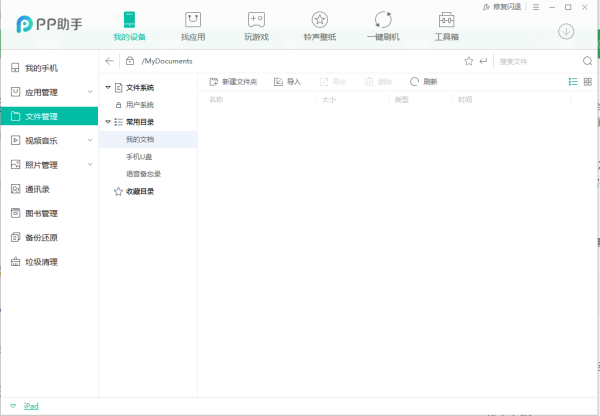Screen dimensions: 600x416
Task: Click the lock icon beside the path
Action: 130,61
